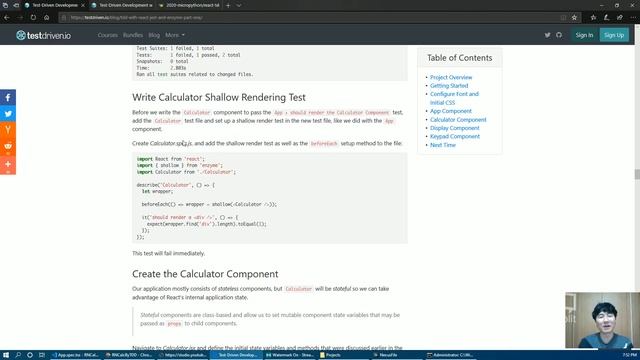
Task: Click the Calculator test code block
Action: [270, 198]
